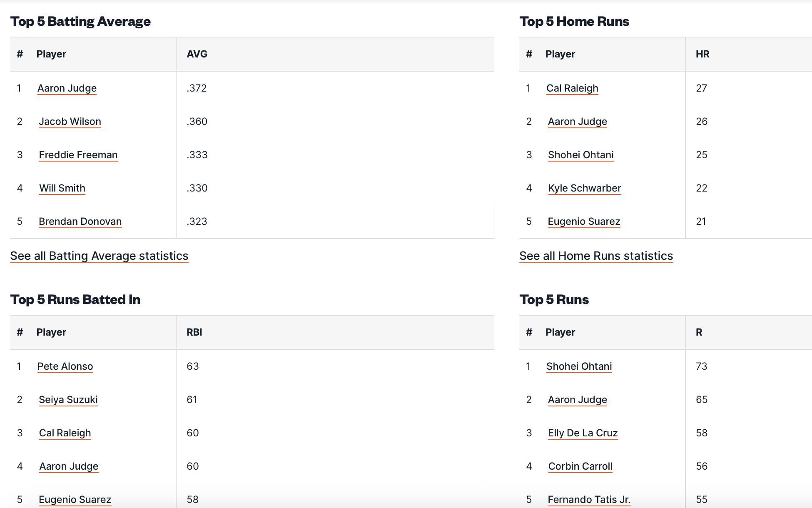This screenshot has height=508, width=812.
Task: Click Jacob Wilson player link
Action: click(70, 122)
